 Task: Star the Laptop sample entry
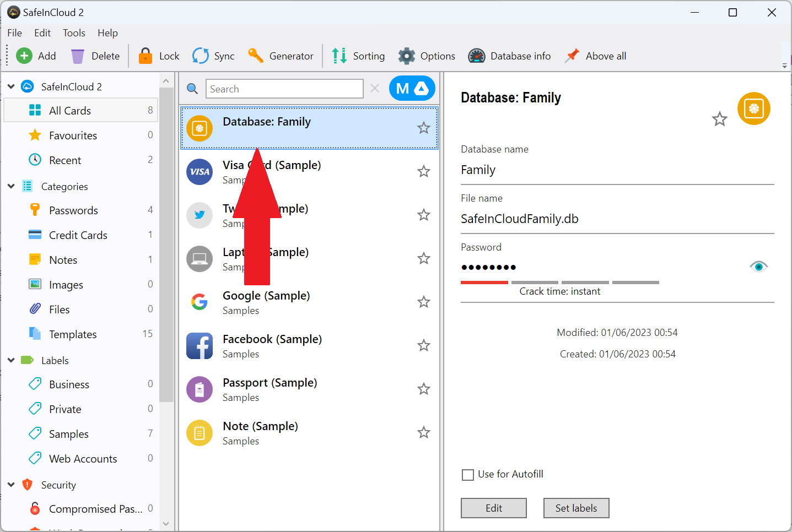tap(423, 258)
